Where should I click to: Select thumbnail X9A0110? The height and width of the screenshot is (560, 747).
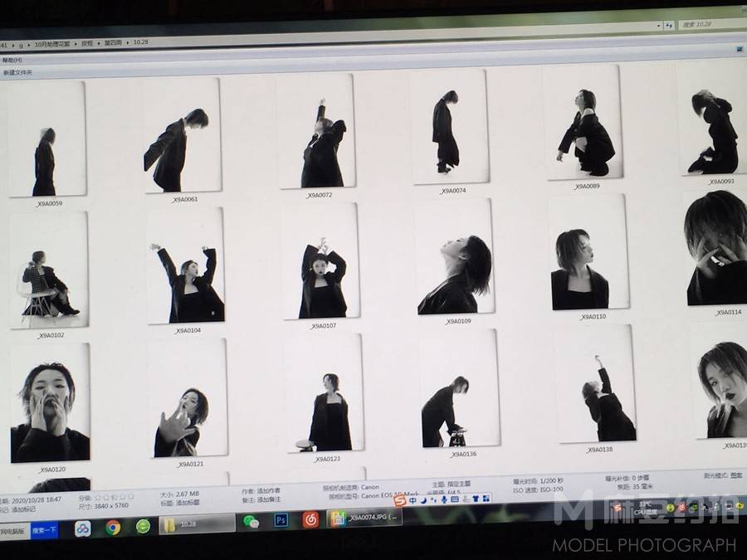tap(588, 252)
